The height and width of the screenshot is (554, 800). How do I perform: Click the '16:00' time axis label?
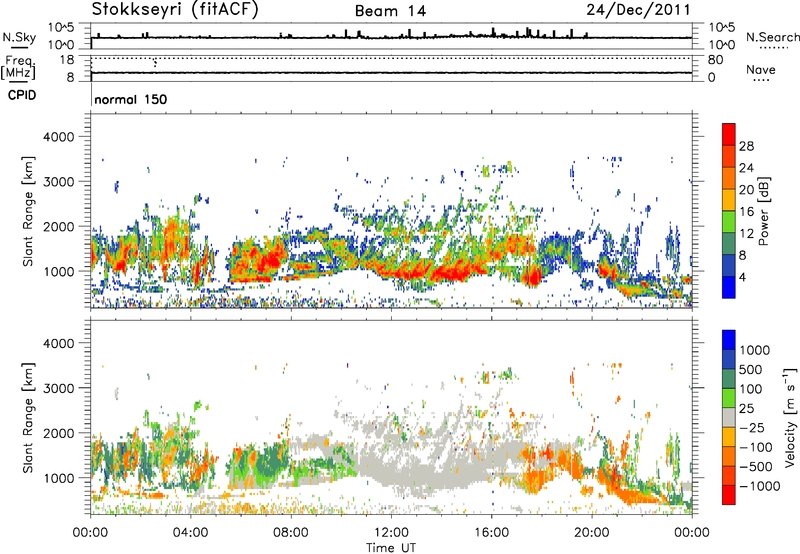[x=491, y=533]
